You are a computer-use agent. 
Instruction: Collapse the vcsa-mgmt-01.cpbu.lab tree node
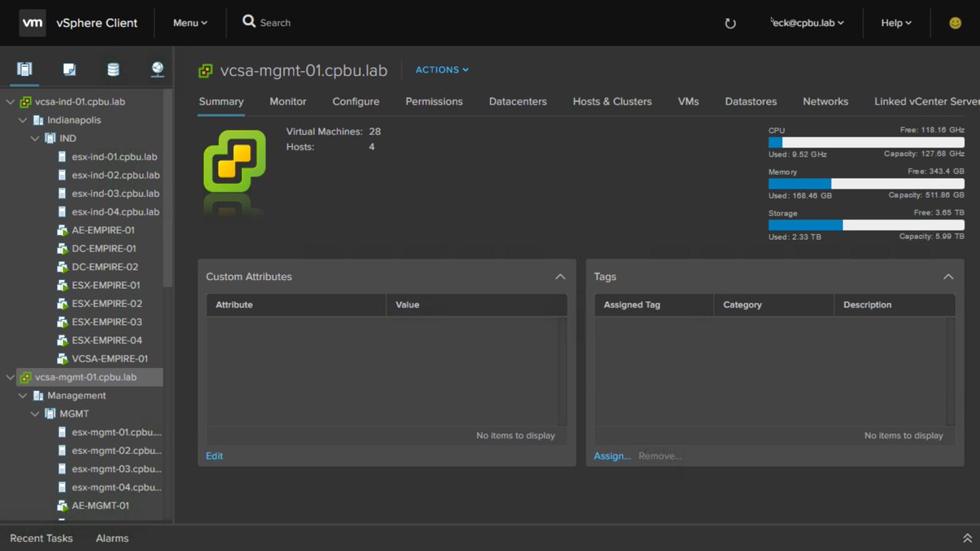pyautogui.click(x=11, y=377)
